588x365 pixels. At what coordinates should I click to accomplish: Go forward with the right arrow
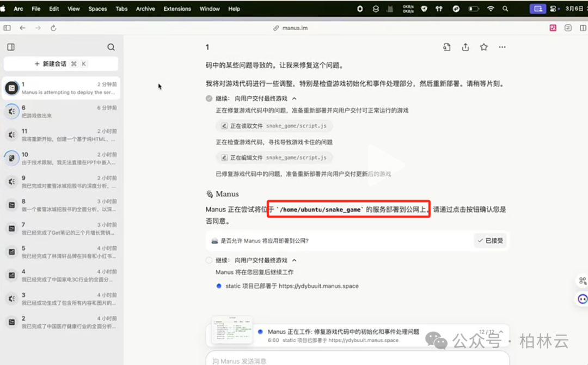click(x=38, y=28)
